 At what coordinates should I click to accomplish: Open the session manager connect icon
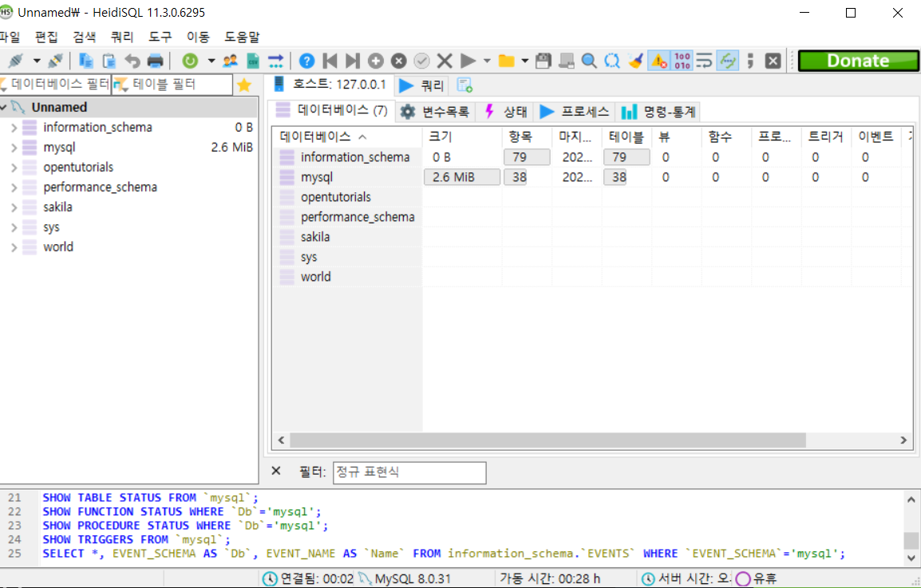pos(16,61)
